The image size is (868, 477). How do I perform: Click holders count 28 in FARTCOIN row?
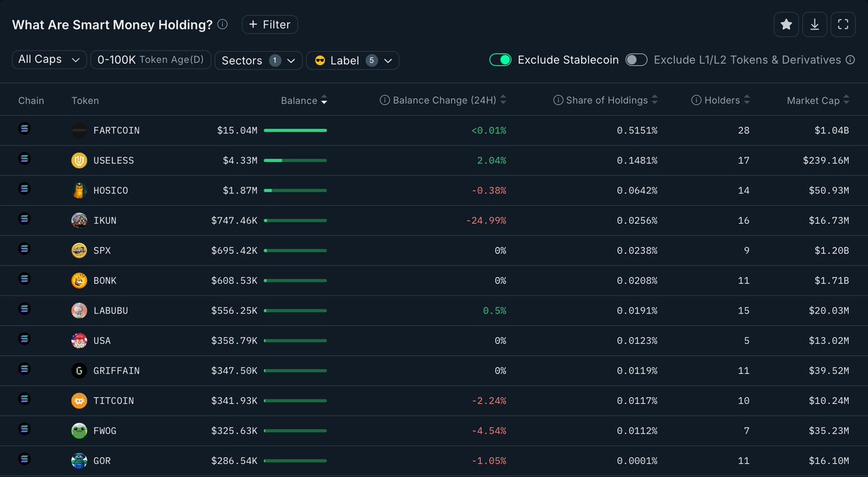744,130
